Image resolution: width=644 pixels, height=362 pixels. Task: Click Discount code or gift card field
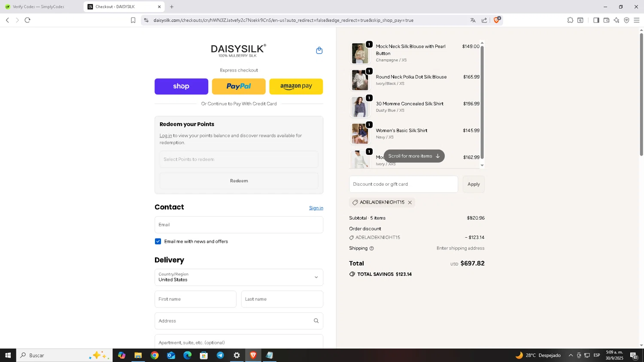point(403,184)
